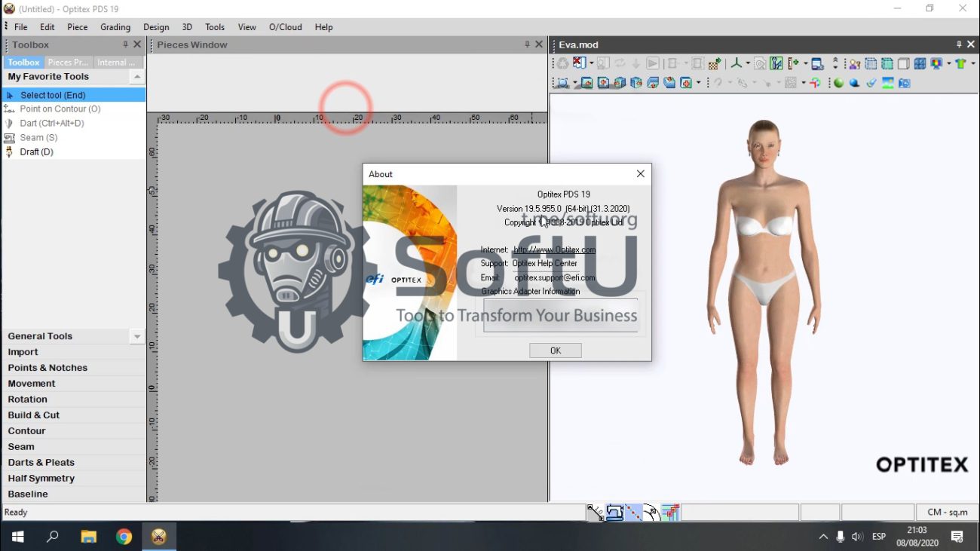Click the green sphere render icon
980x551 pixels.
pos(838,83)
